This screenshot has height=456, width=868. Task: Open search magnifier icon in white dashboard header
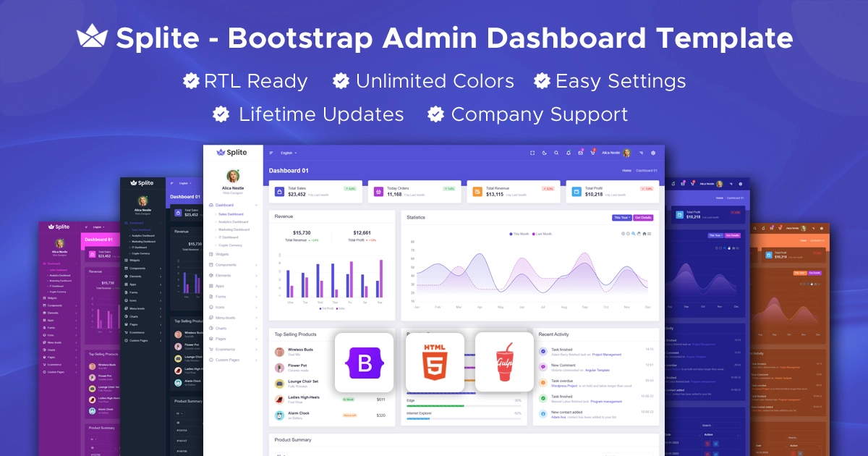click(556, 153)
